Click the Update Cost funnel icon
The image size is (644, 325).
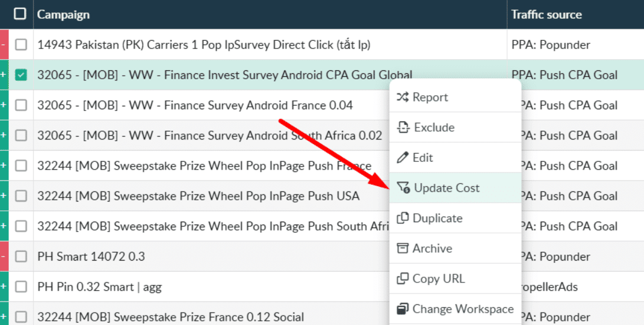click(x=403, y=188)
